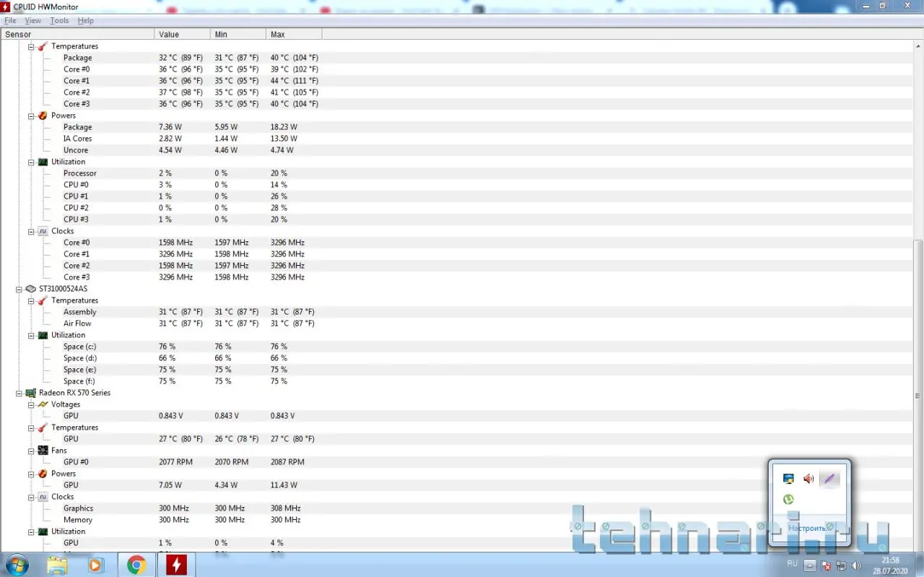
Task: Click the monitor icon in the tray popup
Action: click(788, 479)
